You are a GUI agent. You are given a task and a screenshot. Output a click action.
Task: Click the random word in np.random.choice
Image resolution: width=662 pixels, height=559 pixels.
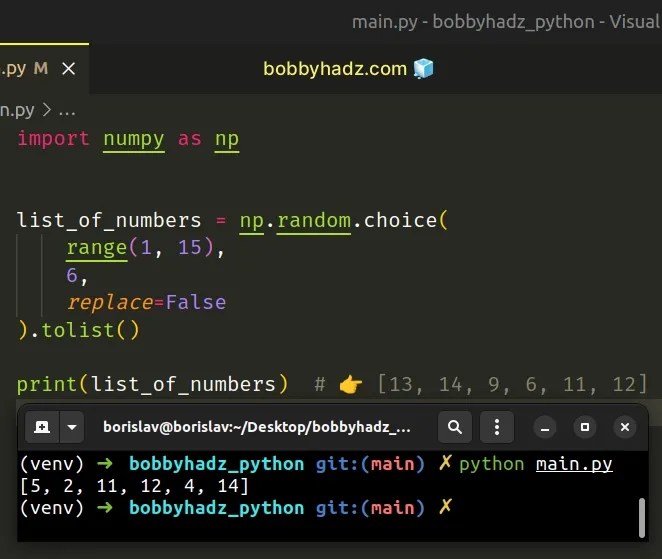[x=314, y=220]
